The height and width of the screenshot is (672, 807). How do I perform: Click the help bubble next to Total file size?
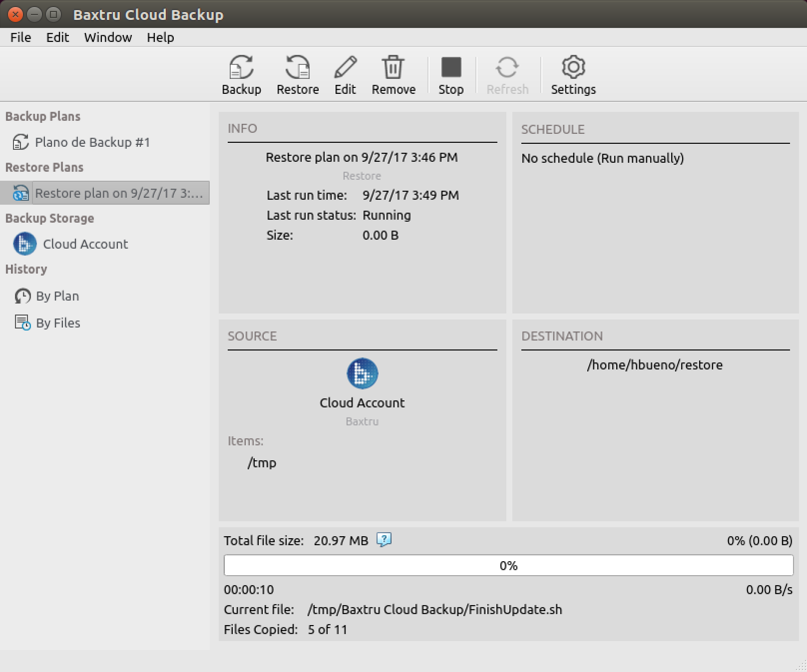click(x=384, y=540)
